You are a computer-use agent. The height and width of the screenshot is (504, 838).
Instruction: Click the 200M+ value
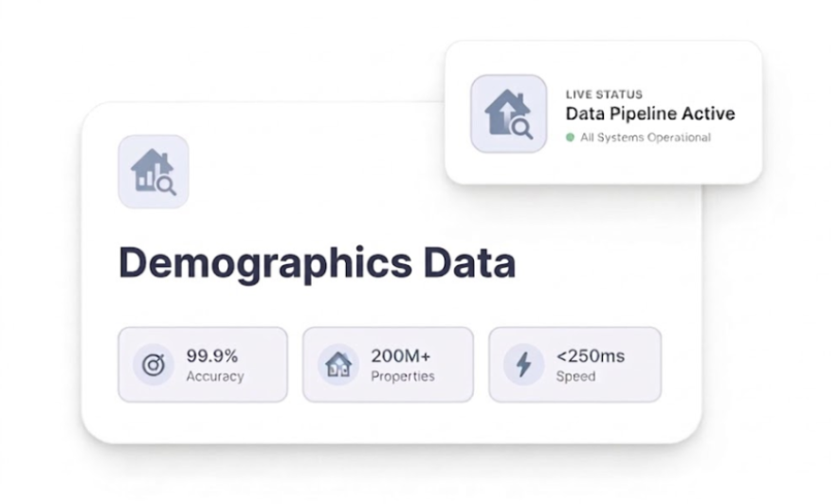pyautogui.click(x=401, y=356)
